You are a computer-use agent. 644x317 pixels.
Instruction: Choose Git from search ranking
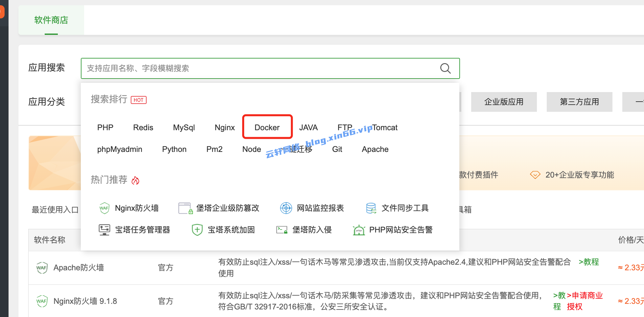[337, 149]
